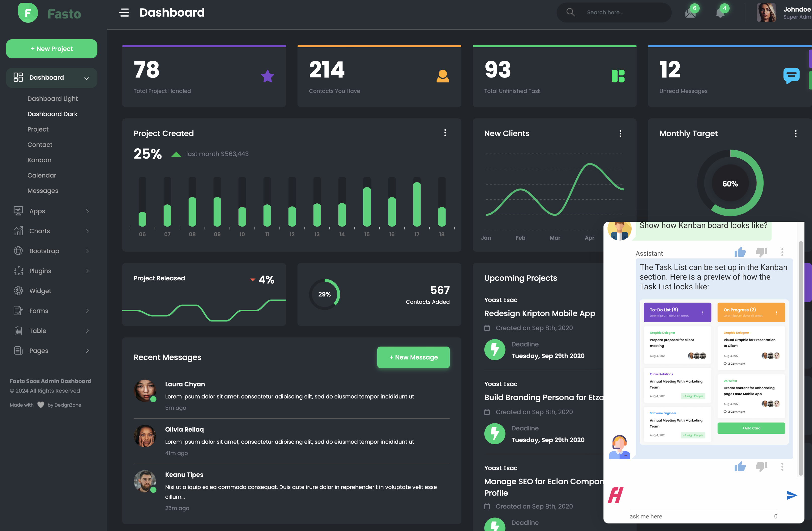Expand the Bootstrap menu

click(x=52, y=251)
